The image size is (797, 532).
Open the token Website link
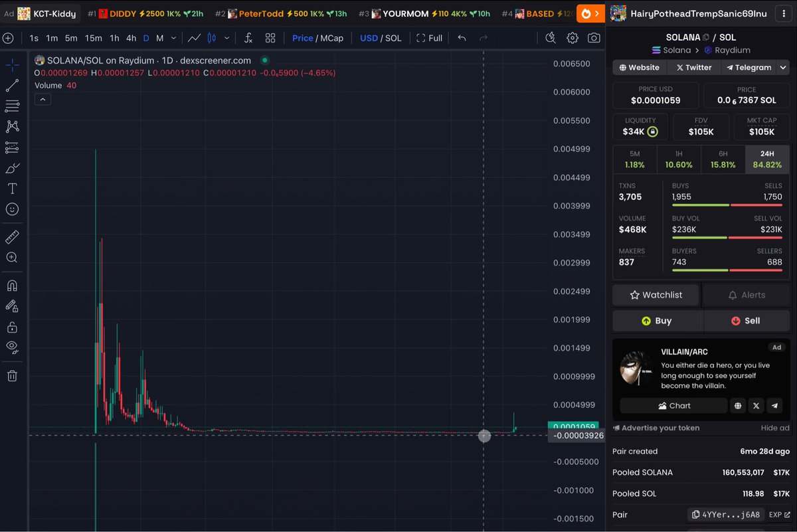coord(640,67)
